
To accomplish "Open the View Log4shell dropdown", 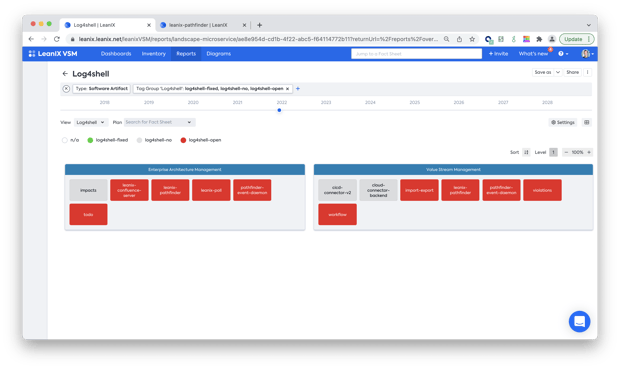I will [x=90, y=122].
